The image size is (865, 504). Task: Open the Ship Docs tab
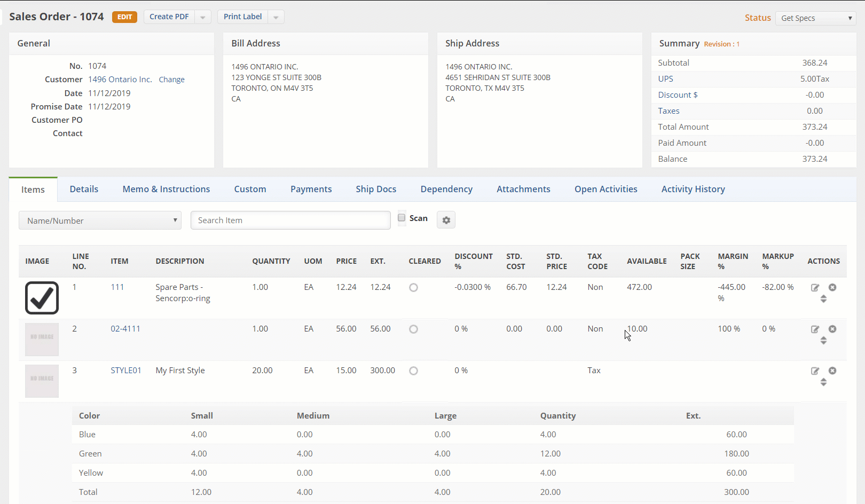point(376,189)
